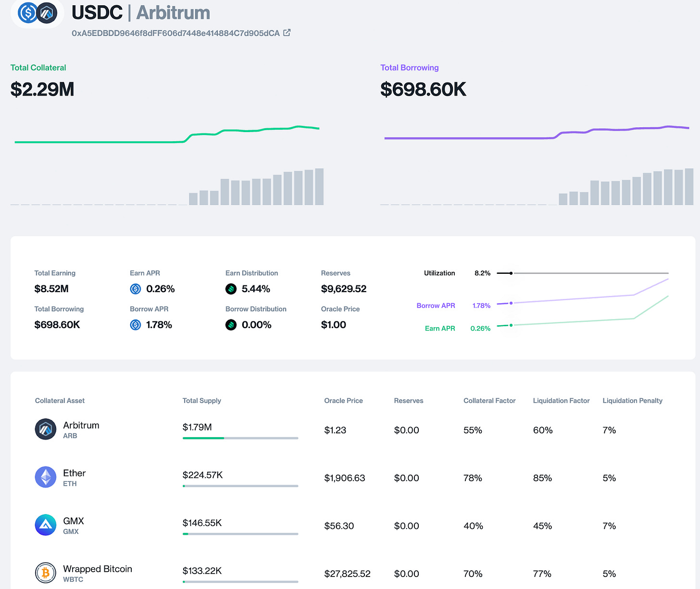
Task: Click the USDC title text in header
Action: click(x=97, y=12)
